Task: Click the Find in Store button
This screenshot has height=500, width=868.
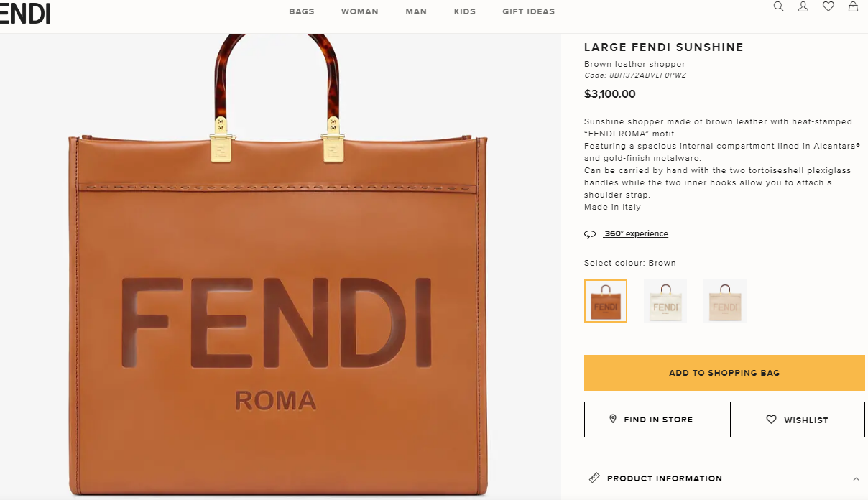Action: tap(652, 420)
